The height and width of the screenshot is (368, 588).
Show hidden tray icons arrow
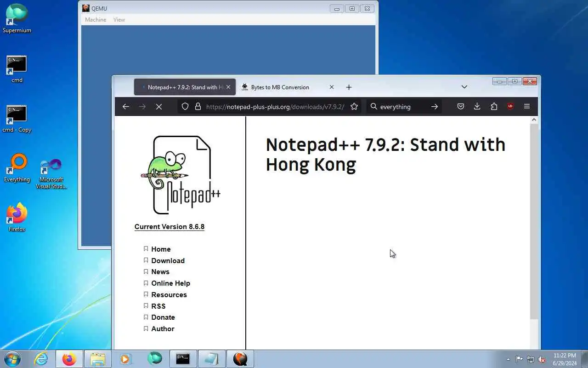(508, 359)
